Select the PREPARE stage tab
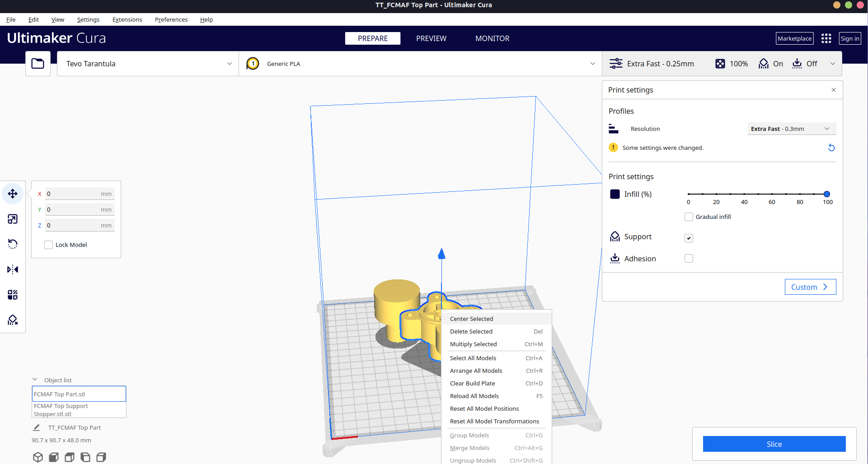 (373, 38)
